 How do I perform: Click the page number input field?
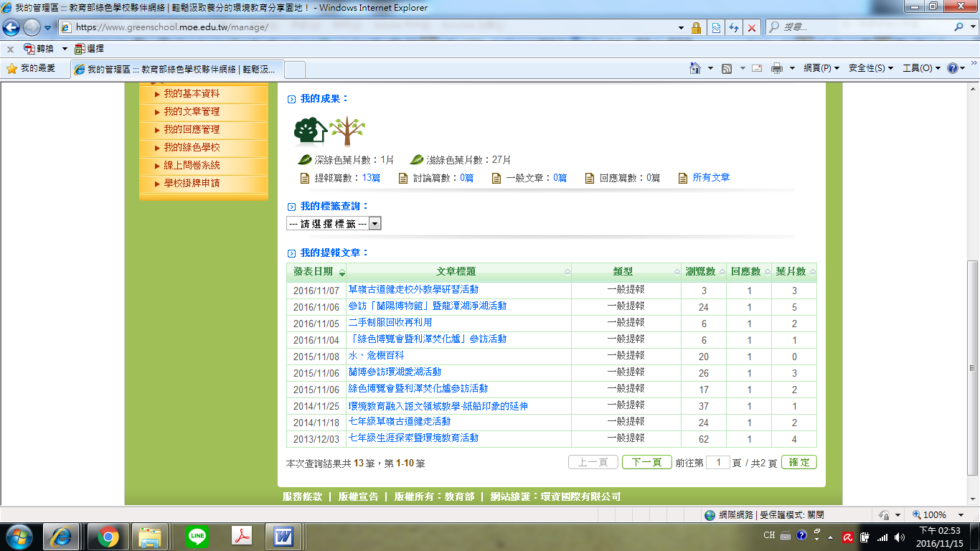(x=717, y=463)
